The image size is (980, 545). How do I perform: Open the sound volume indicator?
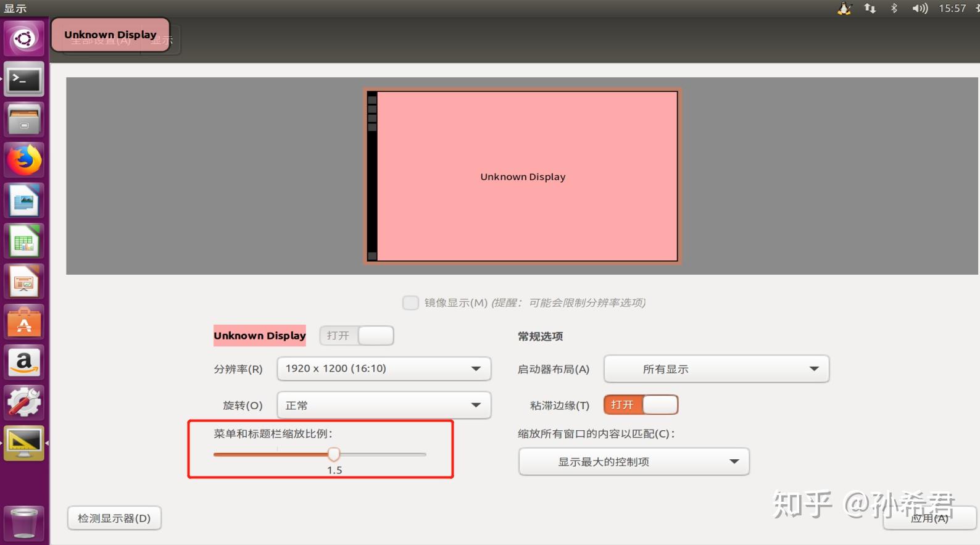point(920,9)
